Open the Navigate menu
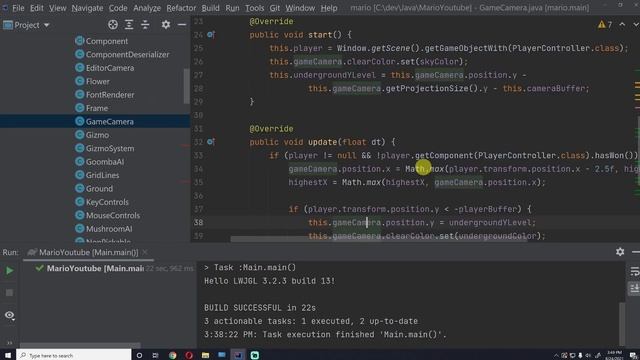Image resolution: width=640 pixels, height=360 pixels. tap(87, 8)
